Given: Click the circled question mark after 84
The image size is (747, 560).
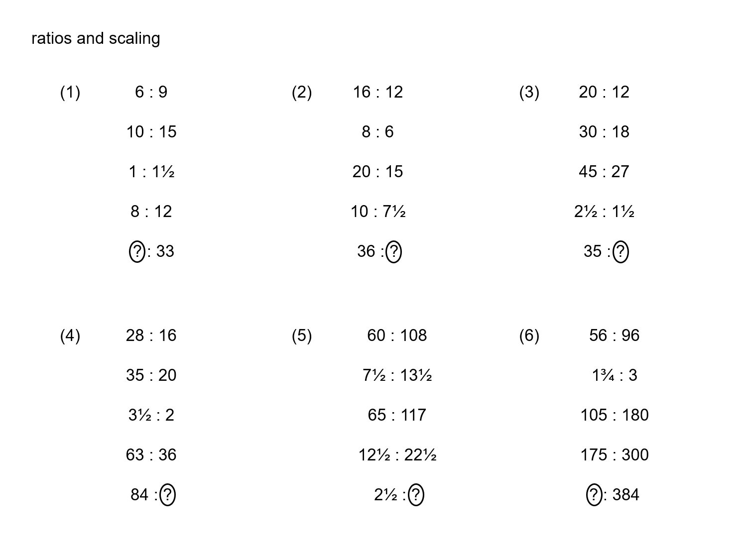Looking at the screenshot, I should 168,495.
